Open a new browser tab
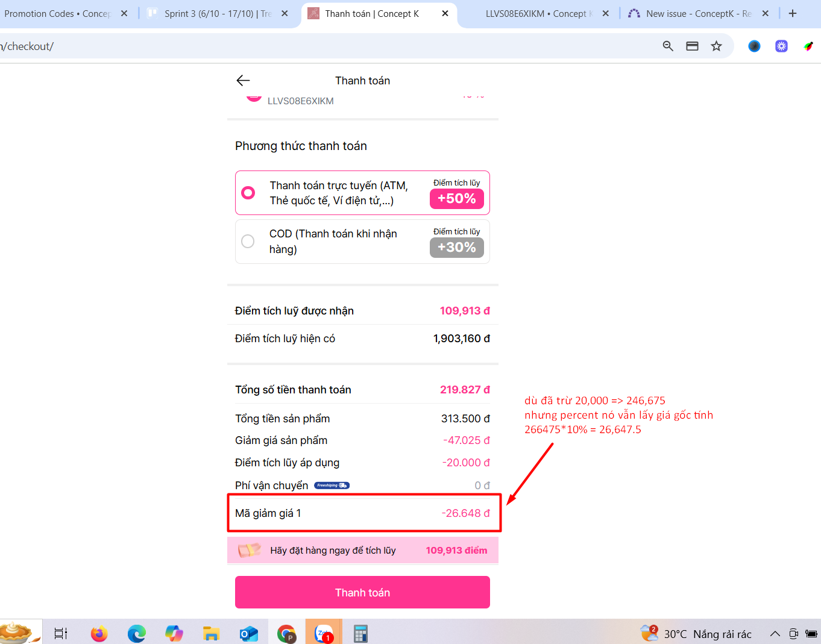The width and height of the screenshot is (821, 644). pos(793,13)
